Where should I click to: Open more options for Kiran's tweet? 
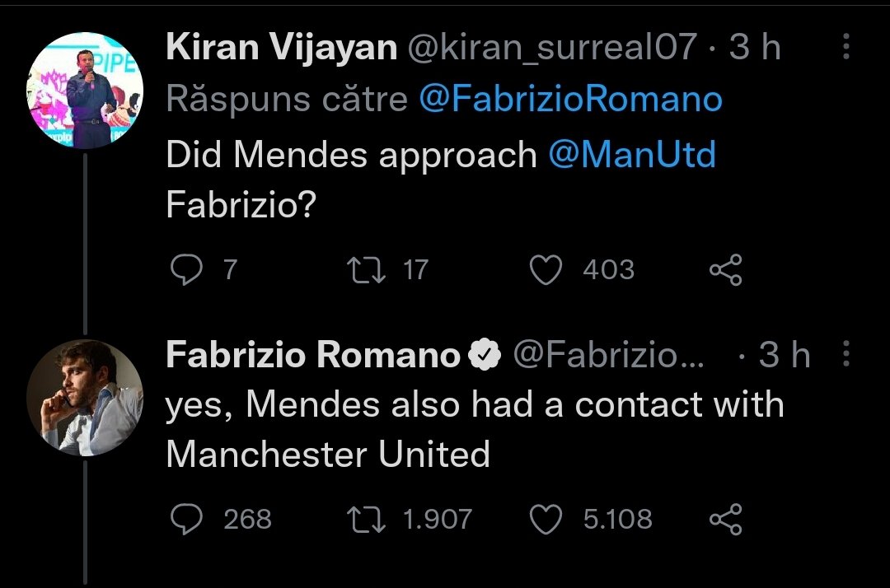pos(846,47)
